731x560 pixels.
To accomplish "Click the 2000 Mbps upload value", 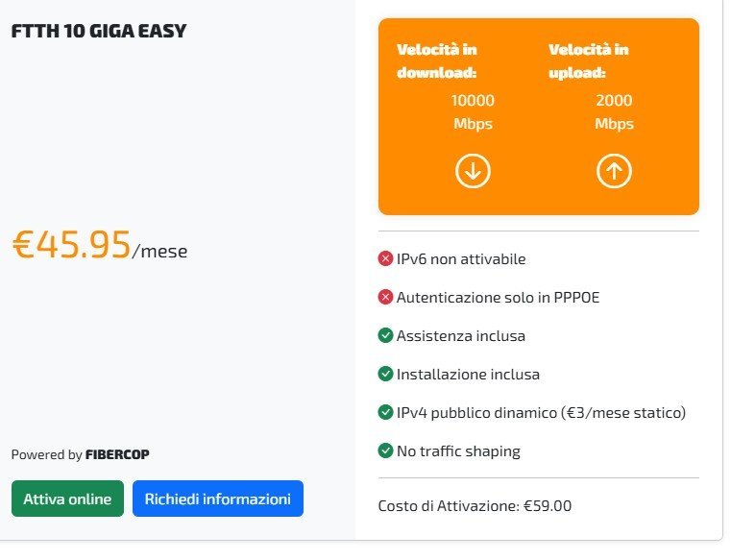I will (614, 111).
